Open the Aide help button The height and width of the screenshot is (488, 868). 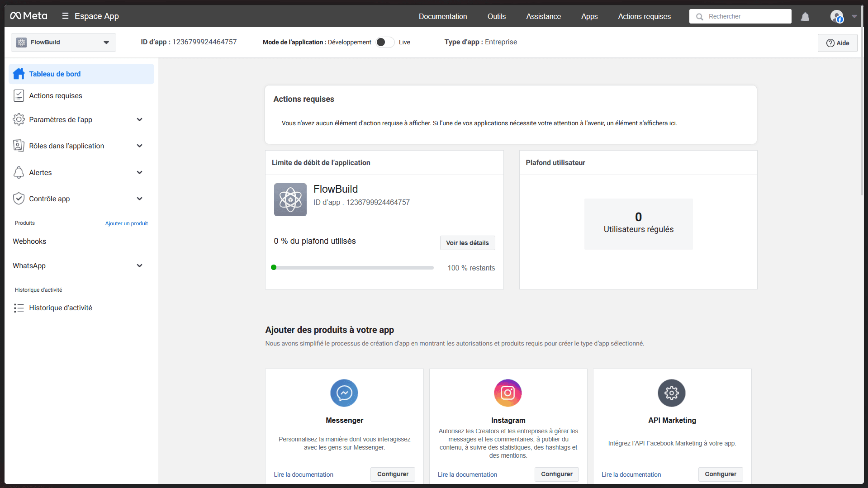click(837, 43)
